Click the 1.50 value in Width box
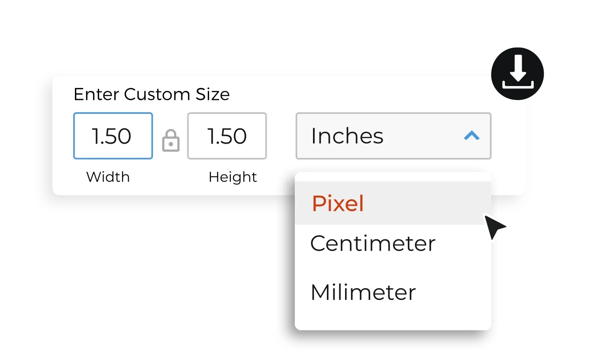 tap(112, 136)
